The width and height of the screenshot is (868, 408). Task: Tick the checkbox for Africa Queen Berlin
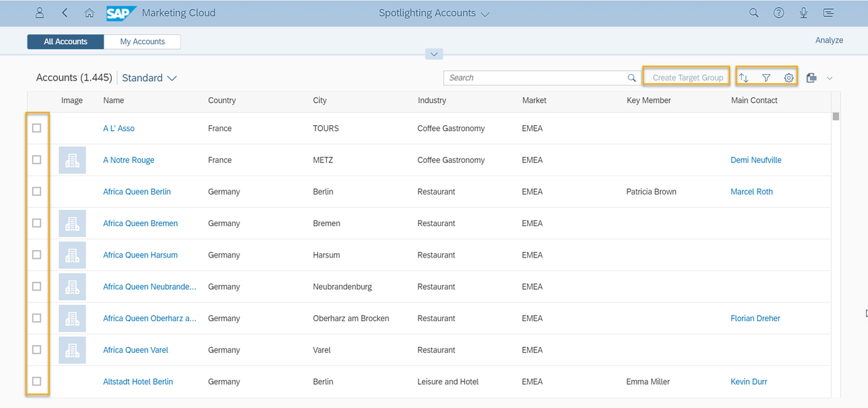[x=37, y=191]
